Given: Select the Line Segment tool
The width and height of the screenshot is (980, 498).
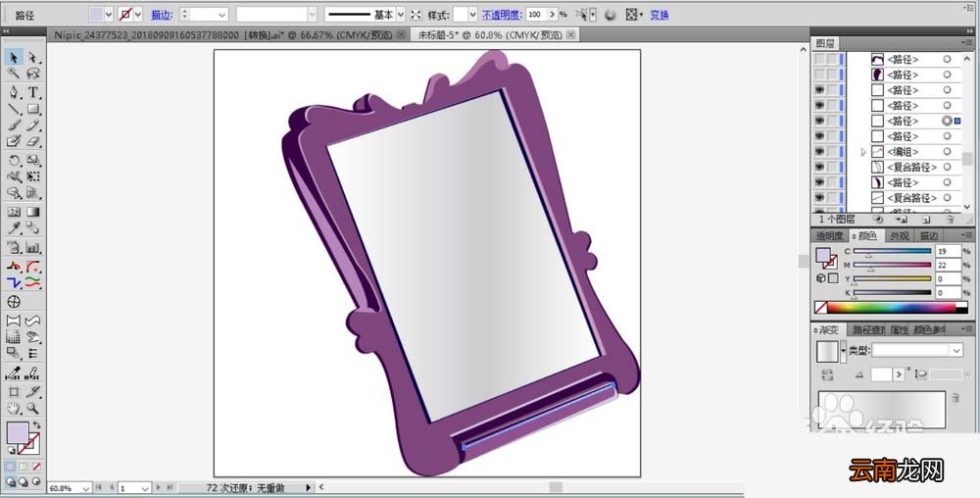Looking at the screenshot, I should point(13,110).
